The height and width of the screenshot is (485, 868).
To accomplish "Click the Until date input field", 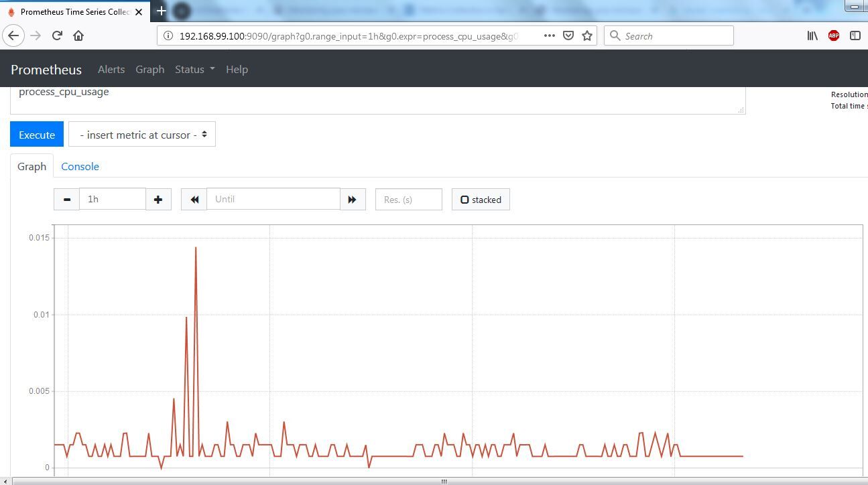I will 273,199.
